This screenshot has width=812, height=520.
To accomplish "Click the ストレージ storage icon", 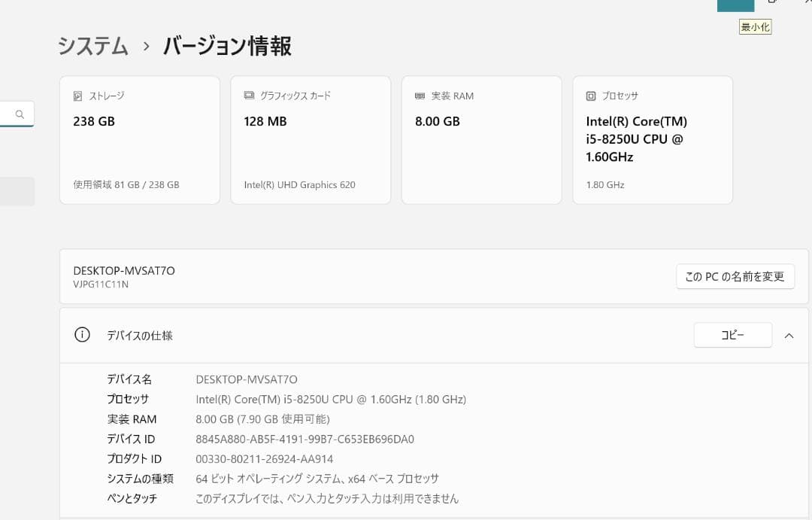I will 77,95.
